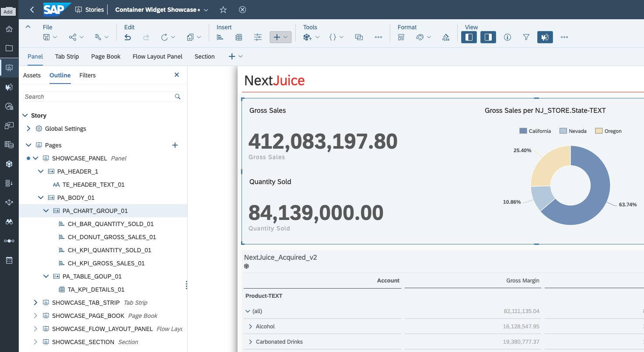Open the color palette picker under Format

click(x=420, y=37)
